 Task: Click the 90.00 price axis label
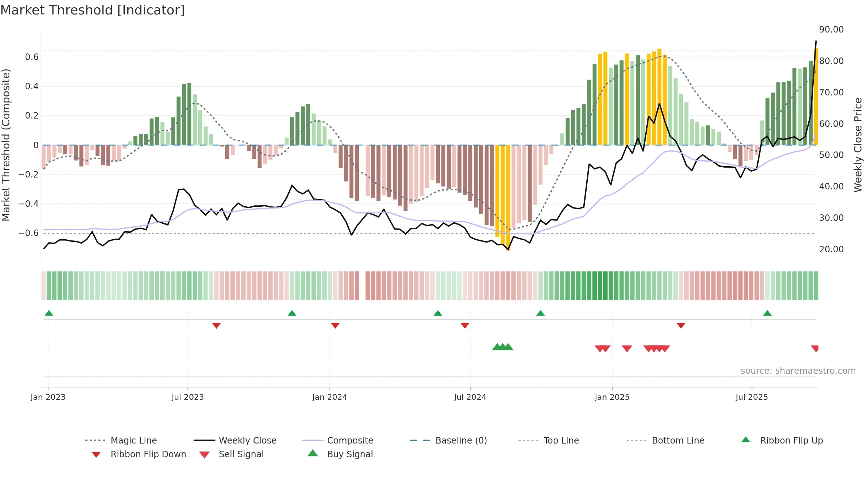tap(831, 30)
